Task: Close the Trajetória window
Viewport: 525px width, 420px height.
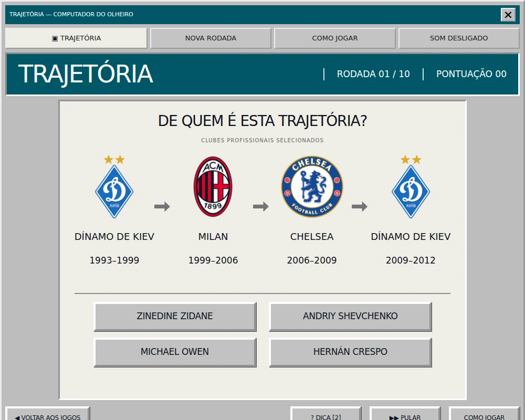Action: pos(508,15)
